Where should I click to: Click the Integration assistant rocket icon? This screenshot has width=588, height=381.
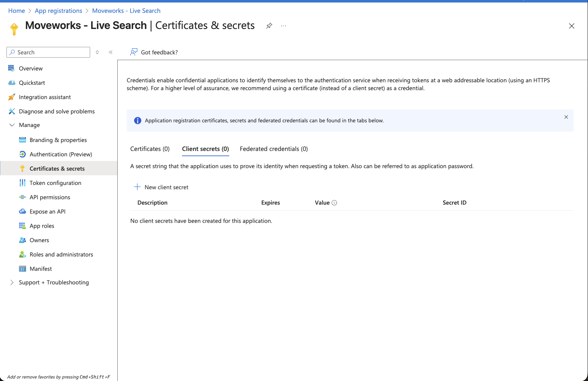tap(11, 97)
